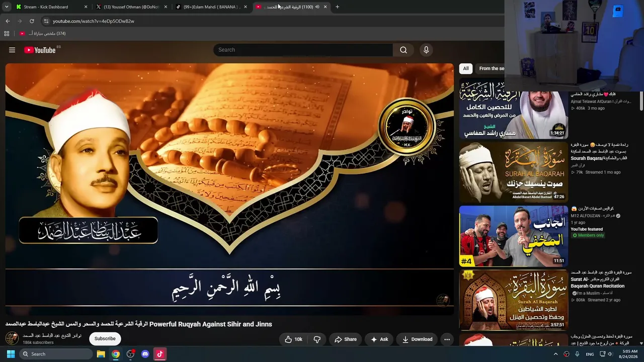Click the YouTube search magnifier button
The height and width of the screenshot is (362, 644).
point(404,50)
